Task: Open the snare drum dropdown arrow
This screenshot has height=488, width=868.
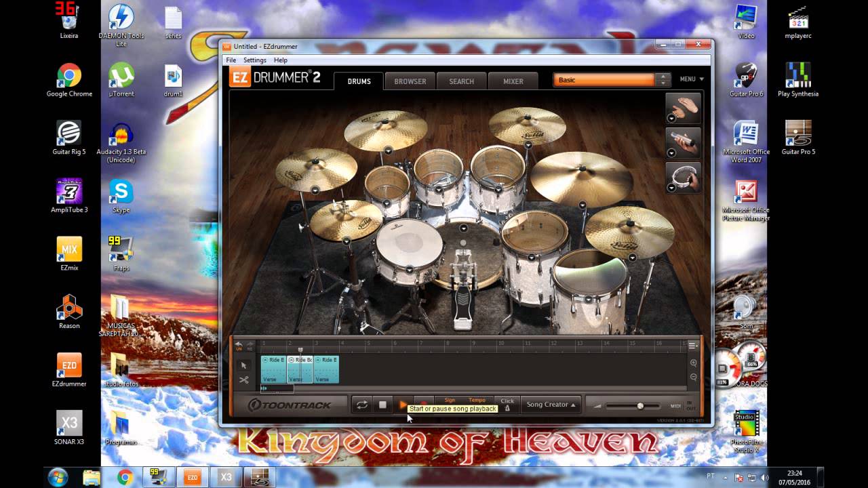Action: click(409, 270)
